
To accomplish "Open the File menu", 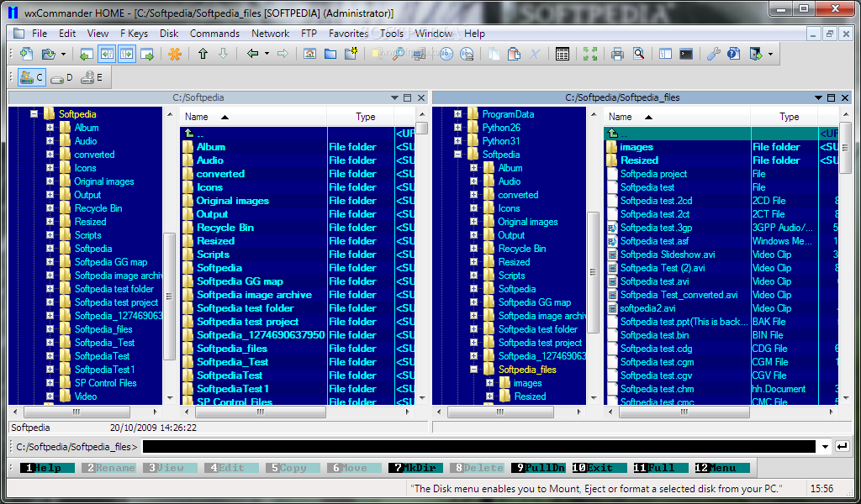I will [40, 34].
